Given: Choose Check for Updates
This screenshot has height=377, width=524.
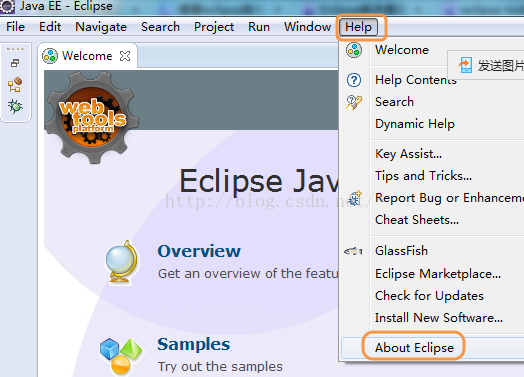Looking at the screenshot, I should pyautogui.click(x=429, y=296).
